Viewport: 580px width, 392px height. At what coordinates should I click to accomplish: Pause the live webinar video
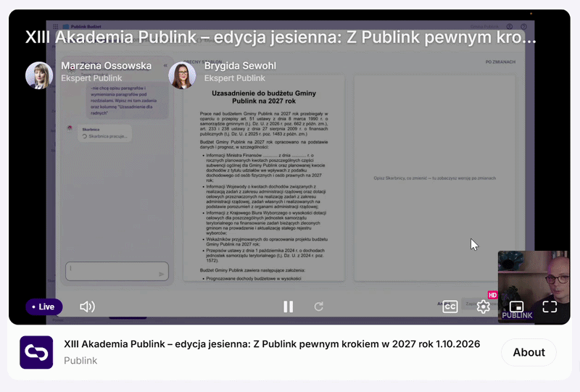point(288,306)
